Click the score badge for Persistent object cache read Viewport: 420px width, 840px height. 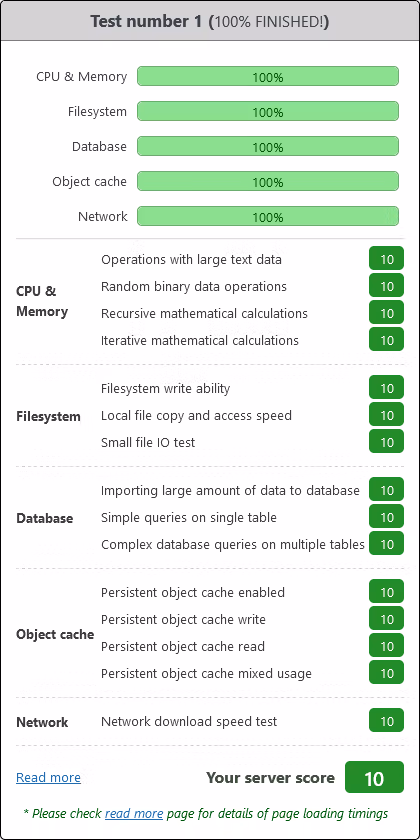point(386,646)
